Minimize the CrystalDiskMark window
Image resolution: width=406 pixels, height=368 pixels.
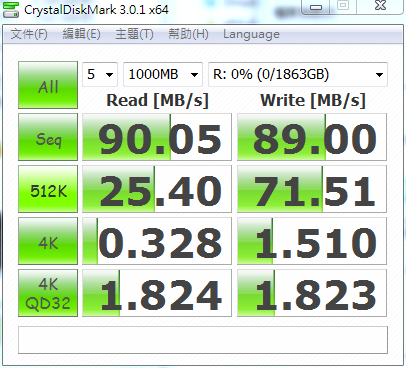tap(316, 6)
